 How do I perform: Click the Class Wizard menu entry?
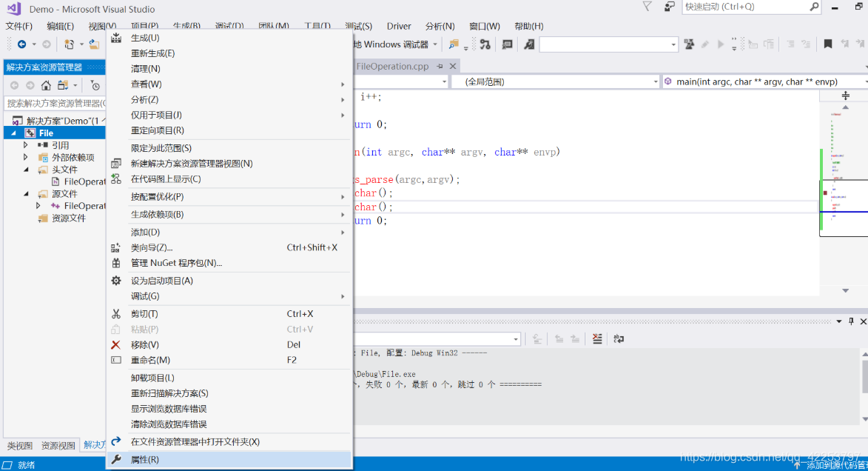click(229, 247)
